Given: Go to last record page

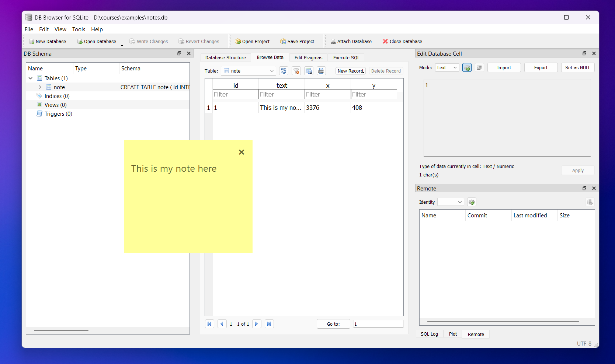Looking at the screenshot, I should pyautogui.click(x=269, y=324).
